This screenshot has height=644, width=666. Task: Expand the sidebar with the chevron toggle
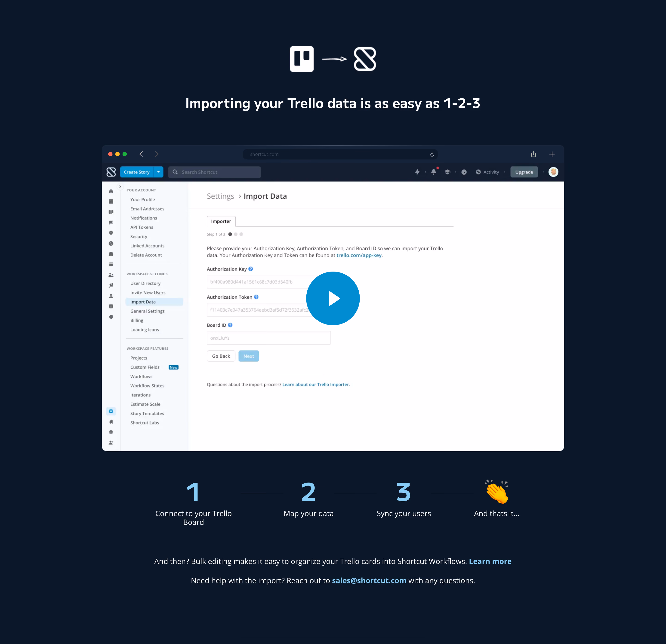[x=120, y=187]
